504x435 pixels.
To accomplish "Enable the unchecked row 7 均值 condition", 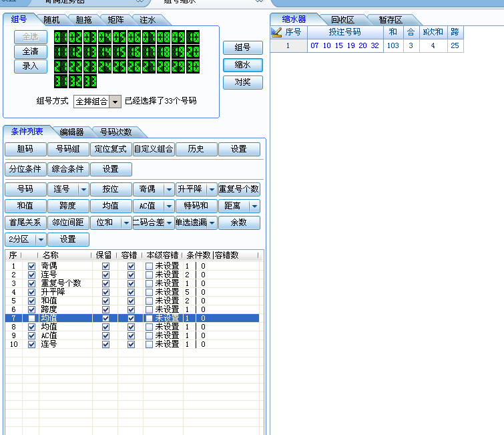I will 32,318.
